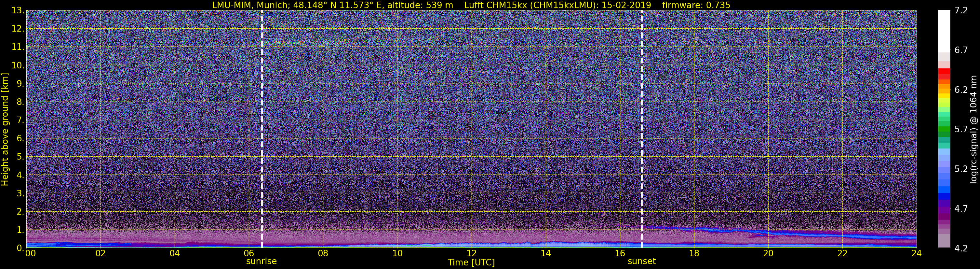The height and width of the screenshot is (269, 980).
Task: Click the time axis tick label '16'
Action: pyautogui.click(x=620, y=253)
